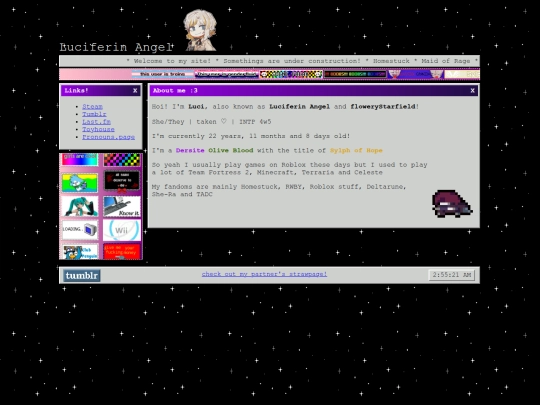Viewport: 540px width, 405px height.
Task: Open the Pronouns.page link
Action: [108, 137]
